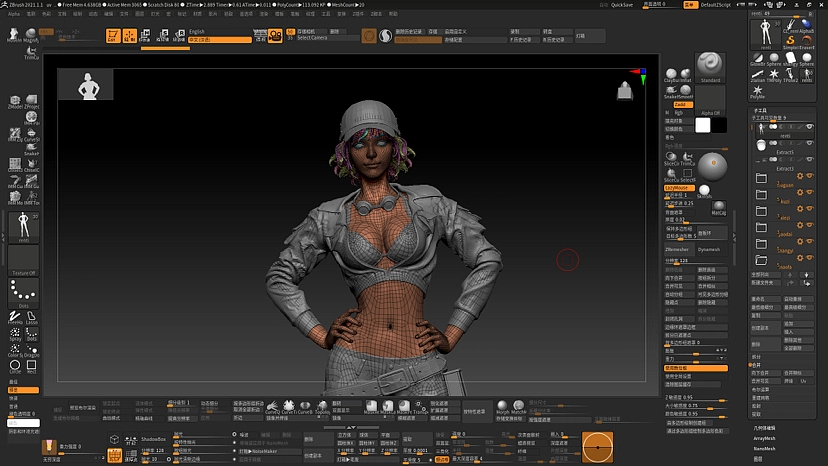
Task: Toggle the Zadd button
Action: [x=683, y=105]
